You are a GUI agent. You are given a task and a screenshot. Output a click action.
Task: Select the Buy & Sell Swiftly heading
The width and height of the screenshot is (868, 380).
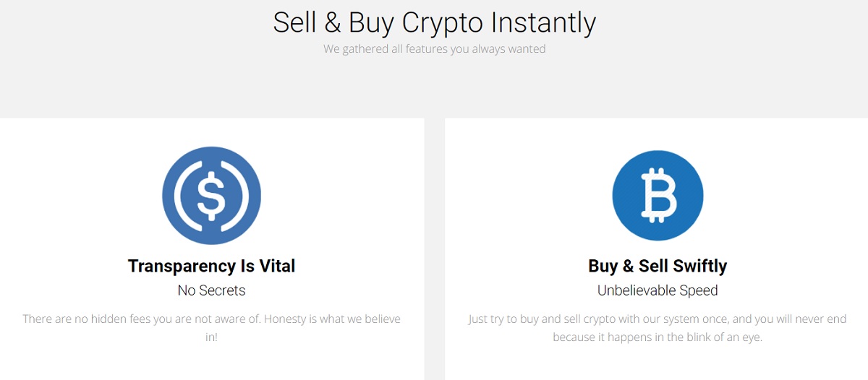coord(658,266)
